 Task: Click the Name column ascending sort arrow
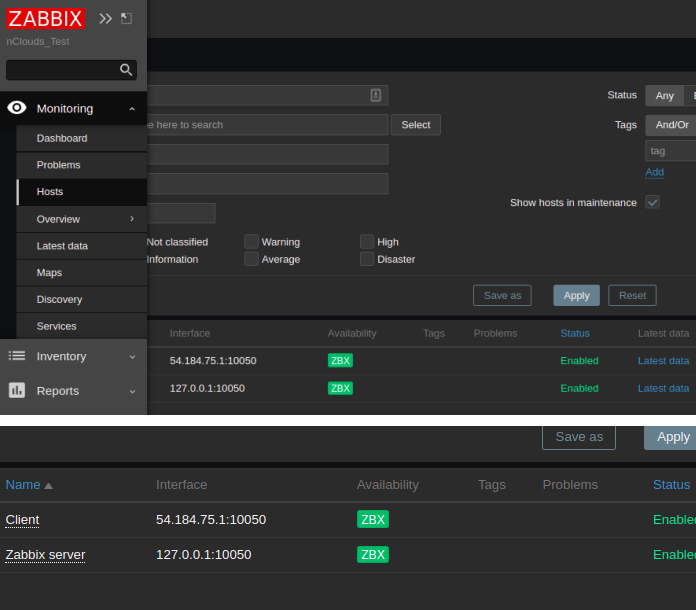click(49, 486)
